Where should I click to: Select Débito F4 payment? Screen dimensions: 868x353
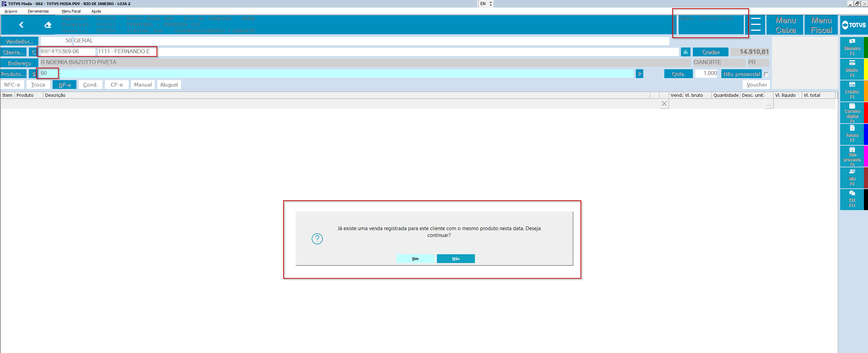(852, 69)
